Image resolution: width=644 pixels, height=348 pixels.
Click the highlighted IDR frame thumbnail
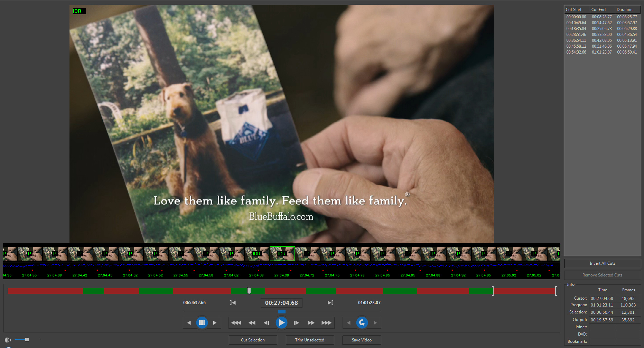coord(282,254)
